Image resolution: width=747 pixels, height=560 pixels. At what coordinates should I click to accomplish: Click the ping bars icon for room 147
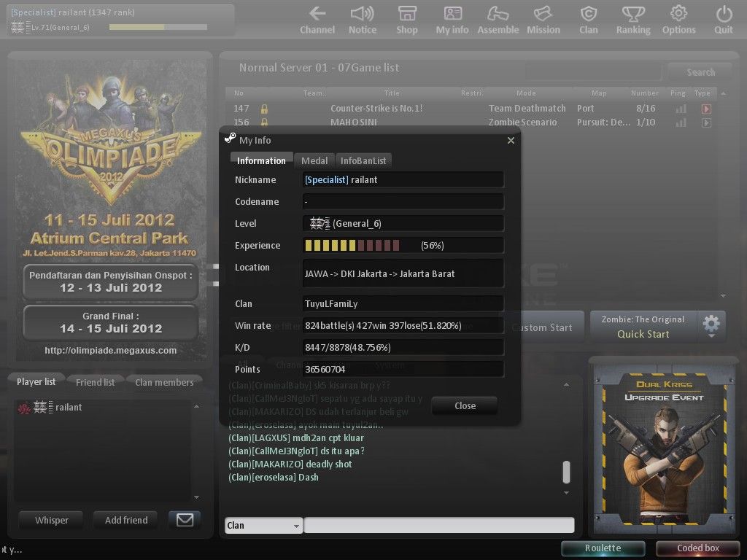(x=681, y=109)
